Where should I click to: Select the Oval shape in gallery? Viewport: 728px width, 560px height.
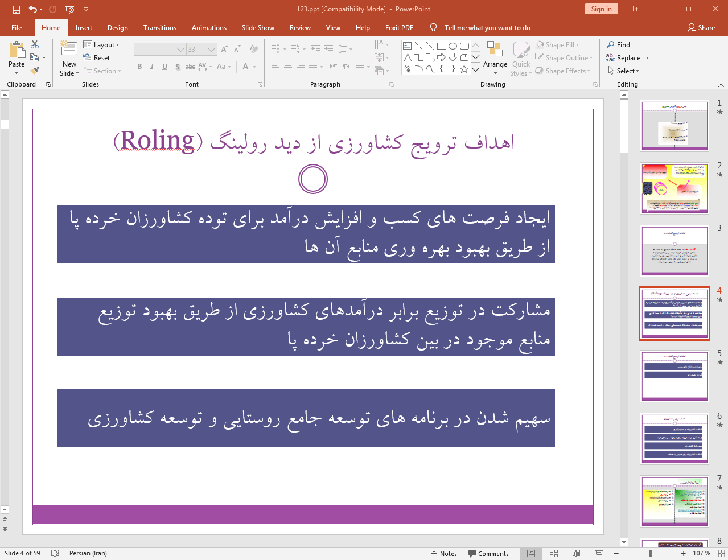[x=453, y=46]
